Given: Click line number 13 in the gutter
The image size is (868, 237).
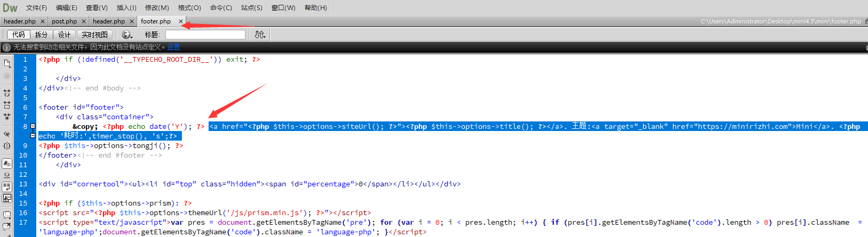Looking at the screenshot, I should click(x=23, y=184).
